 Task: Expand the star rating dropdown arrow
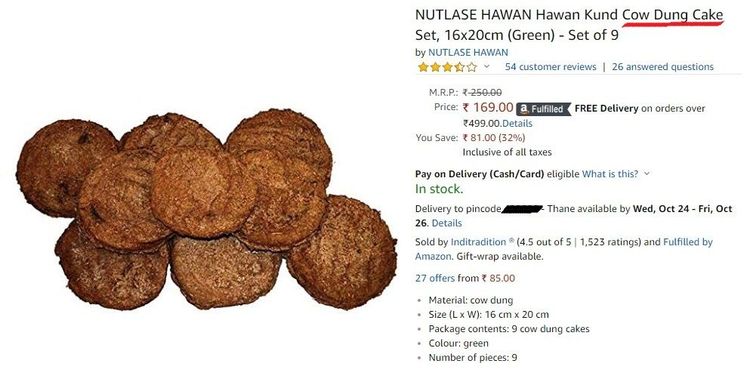pyautogui.click(x=486, y=66)
